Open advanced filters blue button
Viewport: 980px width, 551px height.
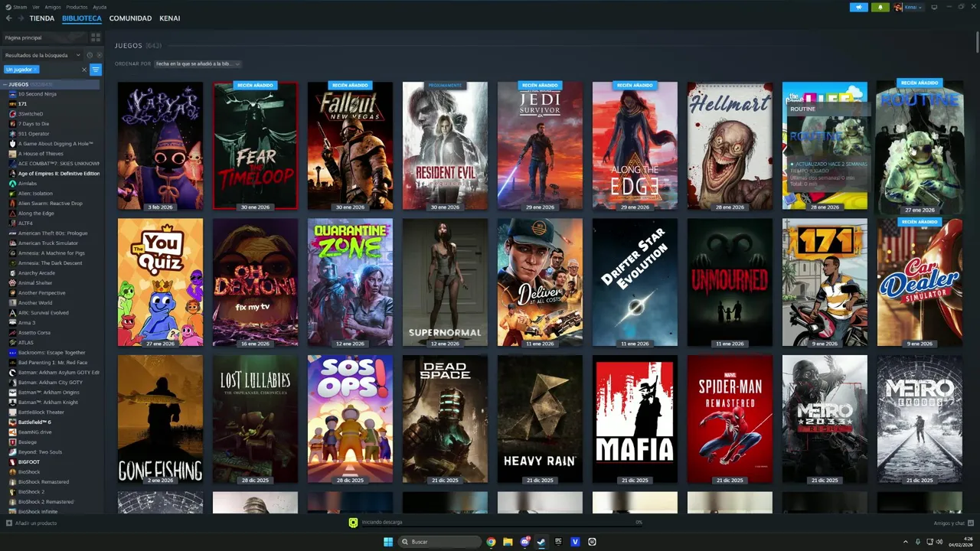click(x=96, y=70)
